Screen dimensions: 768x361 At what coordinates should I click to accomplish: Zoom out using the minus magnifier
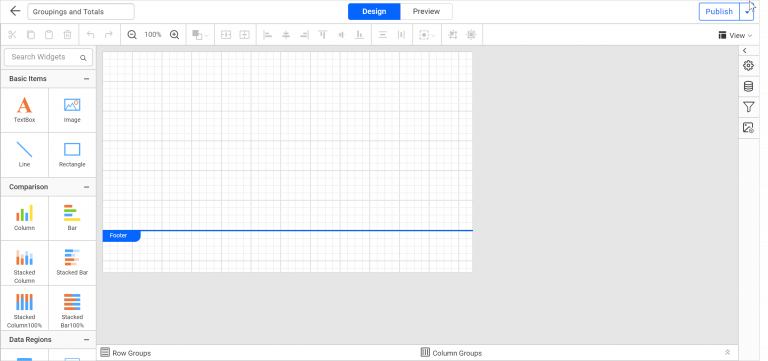(132, 35)
